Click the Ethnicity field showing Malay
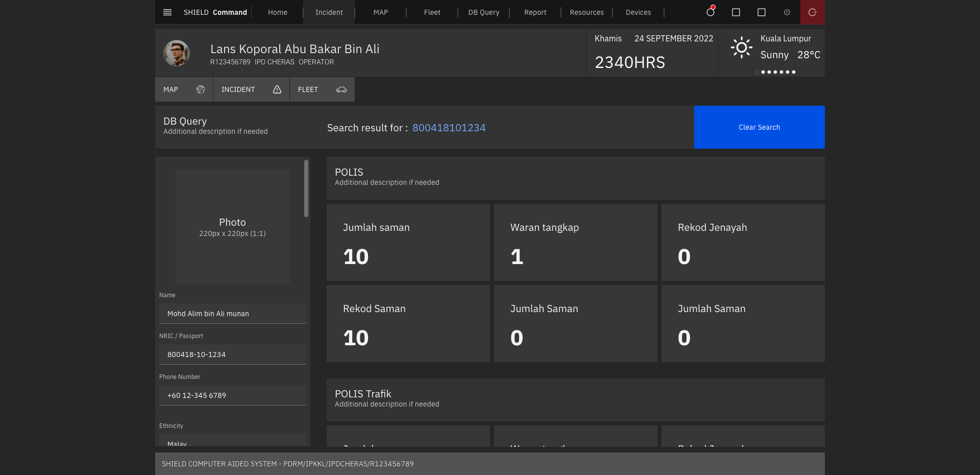Image resolution: width=980 pixels, height=475 pixels. pyautogui.click(x=233, y=441)
